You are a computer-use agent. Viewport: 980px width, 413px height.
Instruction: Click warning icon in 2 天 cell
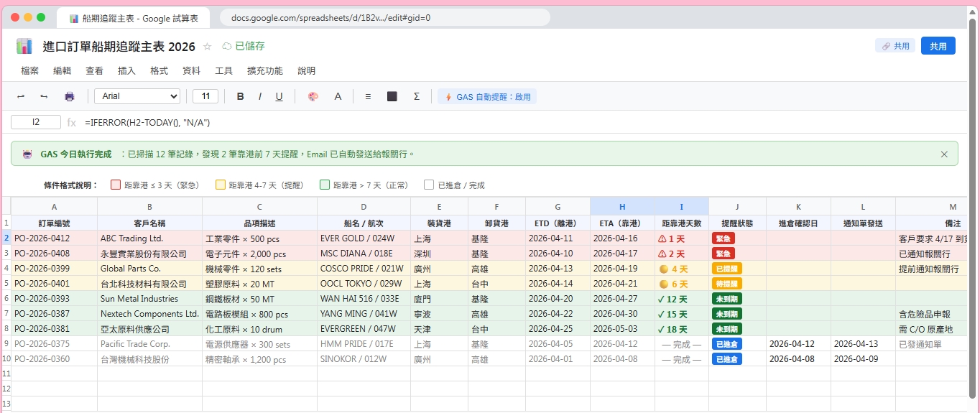coord(662,254)
